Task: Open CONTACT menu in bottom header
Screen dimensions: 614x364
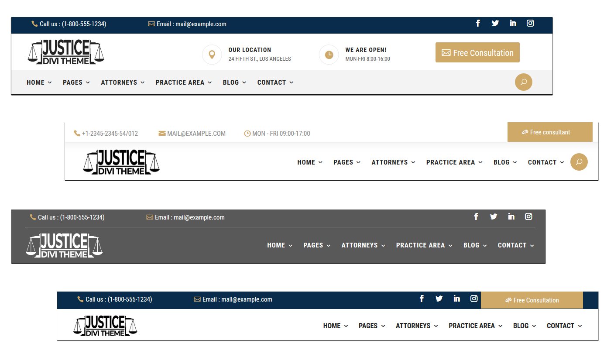Action: click(564, 326)
